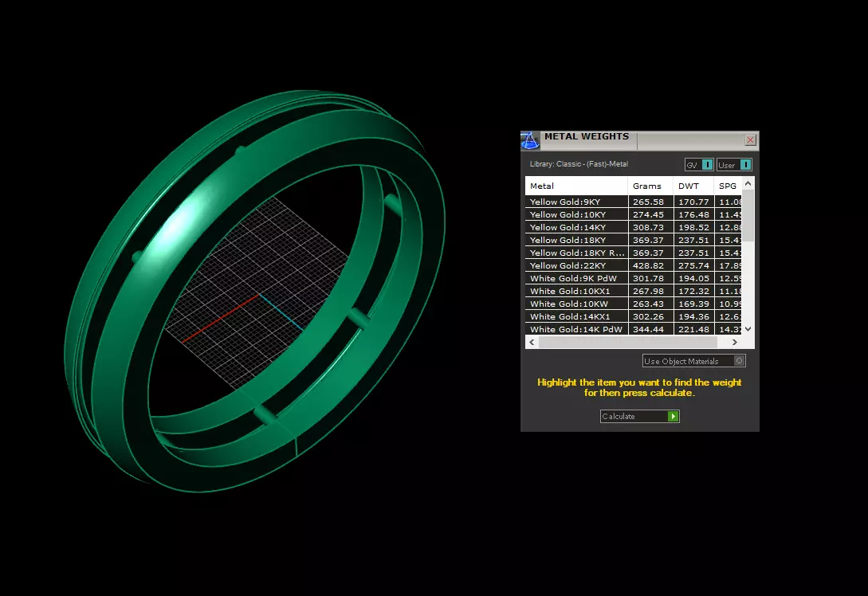The width and height of the screenshot is (868, 596).
Task: Select the White Gold:10KW row
Action: point(634,304)
